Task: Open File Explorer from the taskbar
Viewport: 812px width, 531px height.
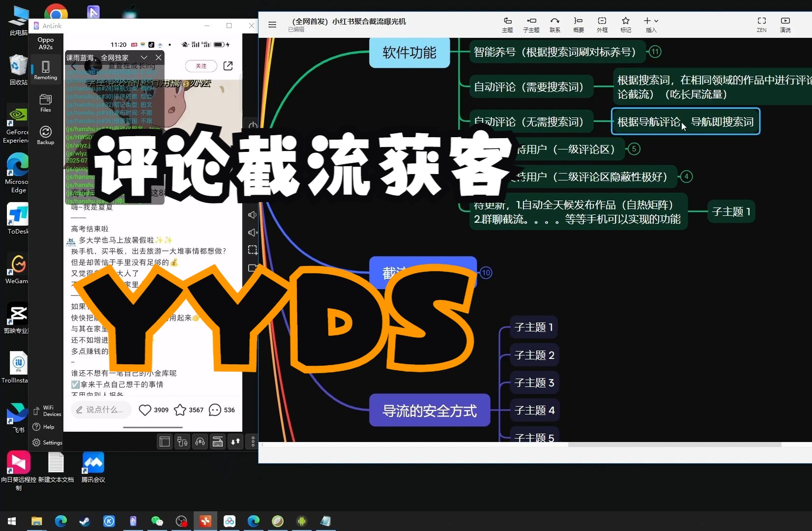Action: (x=37, y=521)
